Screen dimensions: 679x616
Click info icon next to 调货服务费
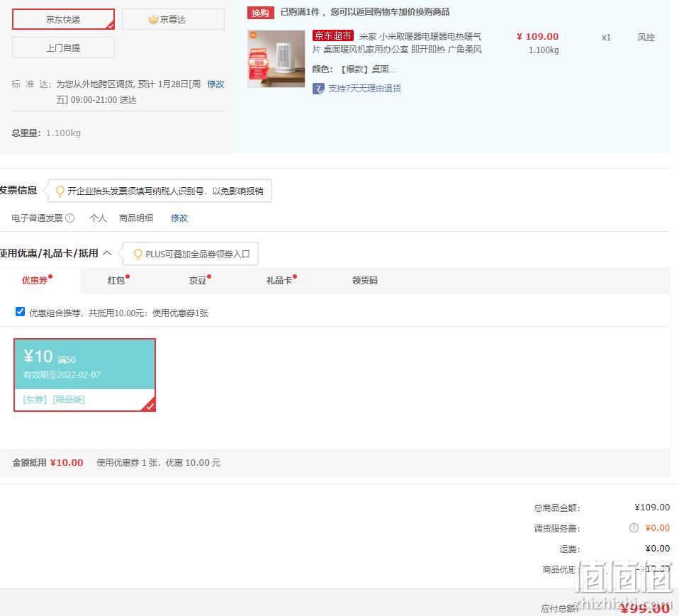(634, 527)
